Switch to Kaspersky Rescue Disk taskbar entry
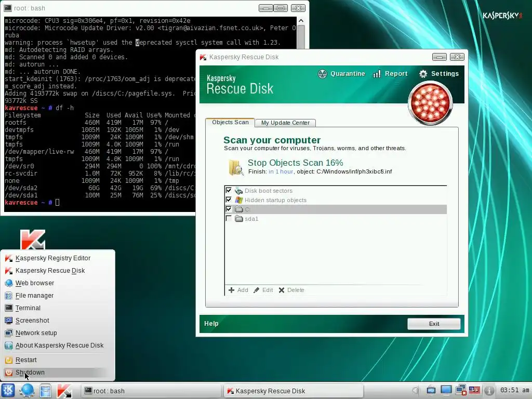Image resolution: width=532 pixels, height=399 pixels. [x=294, y=391]
